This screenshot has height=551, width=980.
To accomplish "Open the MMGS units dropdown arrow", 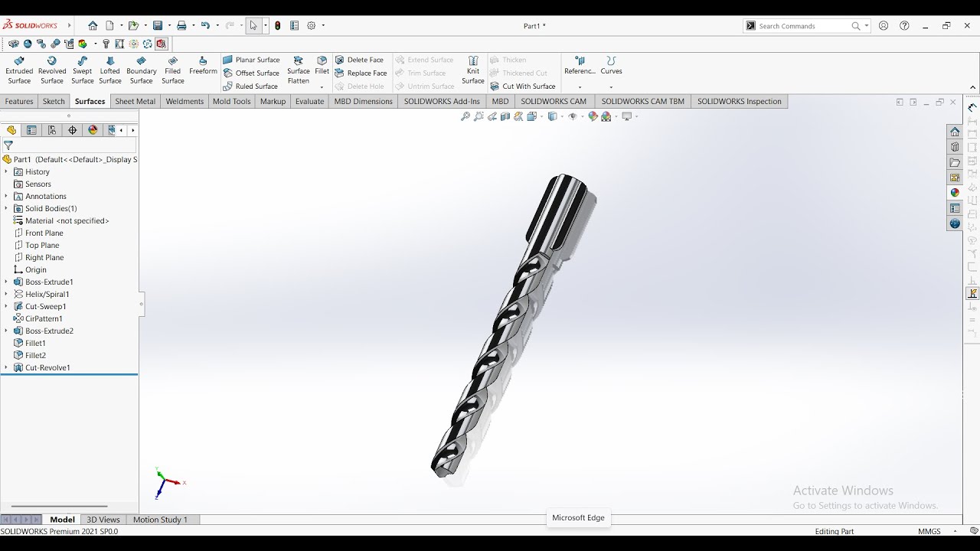I will [955, 531].
